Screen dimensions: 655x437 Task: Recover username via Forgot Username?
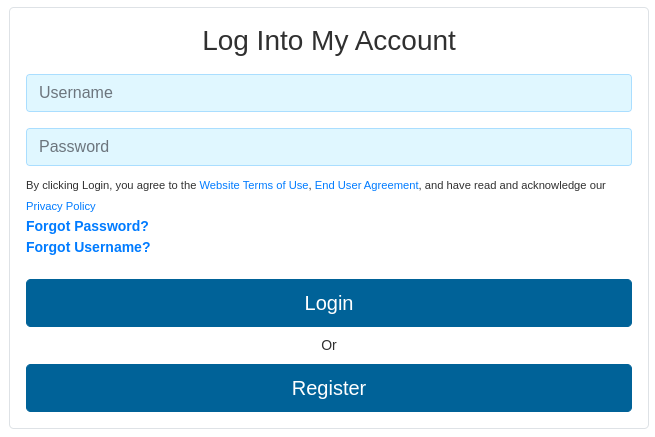88,247
